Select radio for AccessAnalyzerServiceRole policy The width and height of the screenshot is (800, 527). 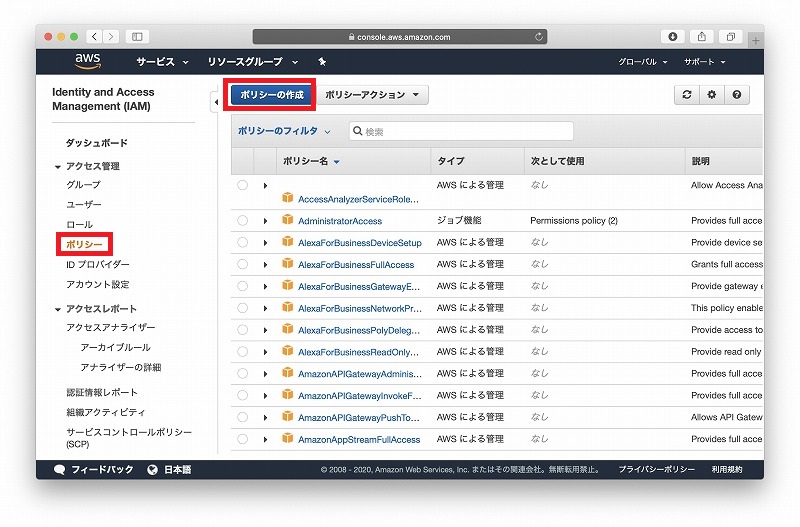(x=242, y=185)
